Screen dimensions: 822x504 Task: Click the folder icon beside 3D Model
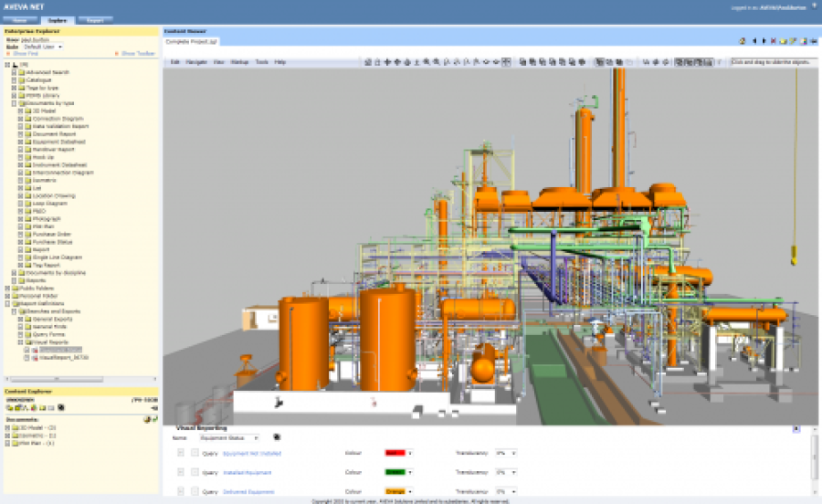point(28,111)
